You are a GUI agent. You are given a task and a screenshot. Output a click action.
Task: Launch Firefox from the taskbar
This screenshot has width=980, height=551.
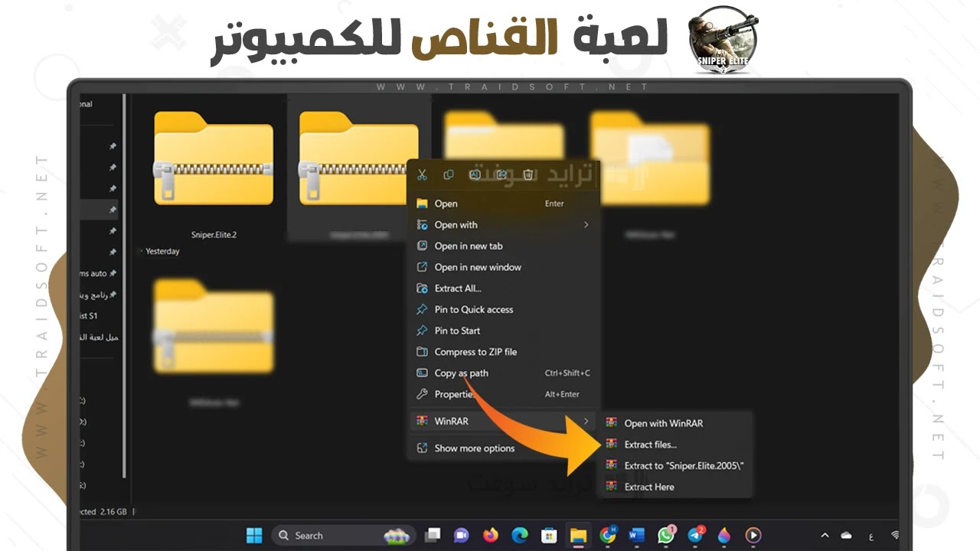coord(490,535)
